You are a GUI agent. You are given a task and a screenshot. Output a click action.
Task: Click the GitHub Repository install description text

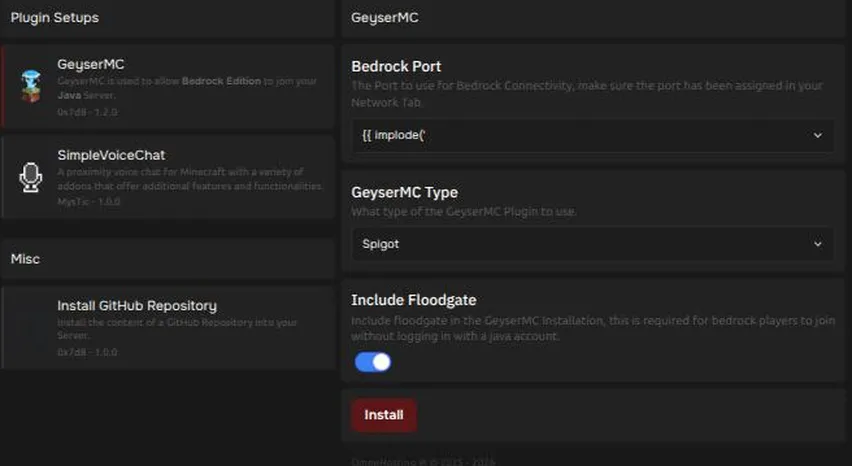[x=177, y=329]
